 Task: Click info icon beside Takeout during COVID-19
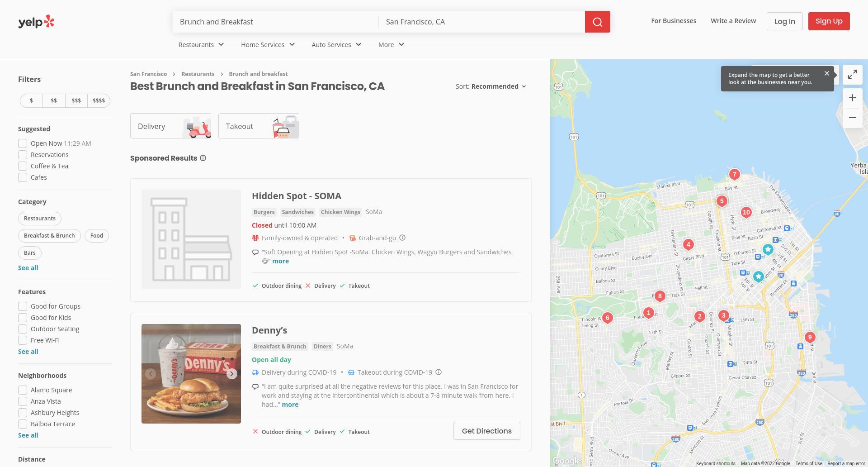click(439, 372)
